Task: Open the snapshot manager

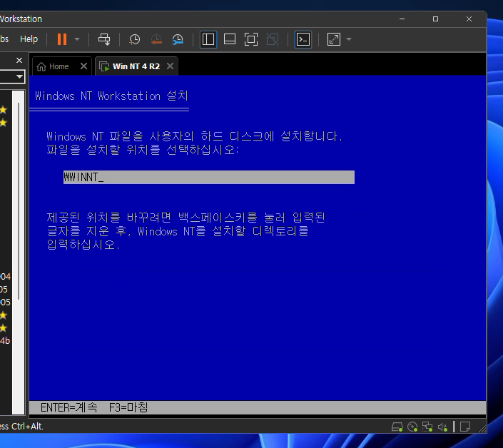Action: (x=178, y=39)
